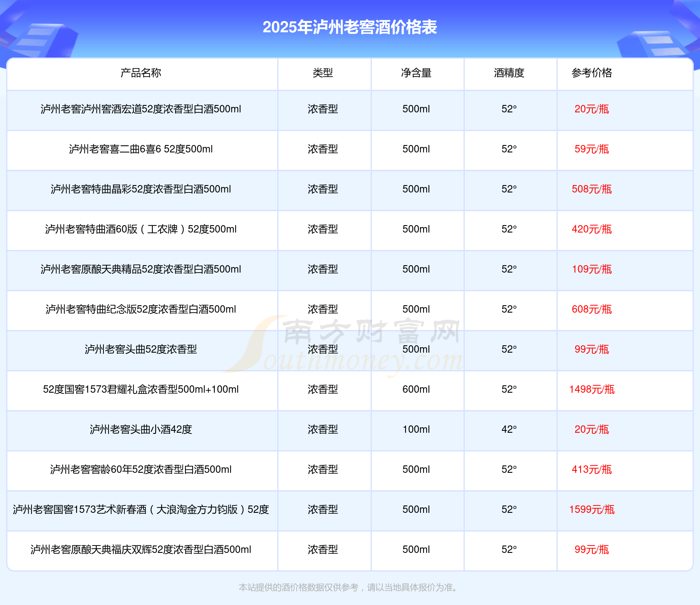Click the "20元/瓶" price for 头曲小酒42度
Image resolution: width=700 pixels, height=605 pixels.
click(x=592, y=430)
